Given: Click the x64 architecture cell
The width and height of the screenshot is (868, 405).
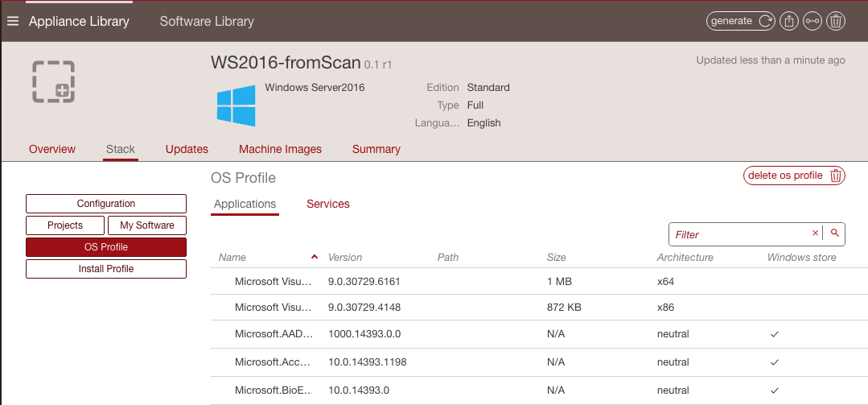Looking at the screenshot, I should [x=665, y=282].
